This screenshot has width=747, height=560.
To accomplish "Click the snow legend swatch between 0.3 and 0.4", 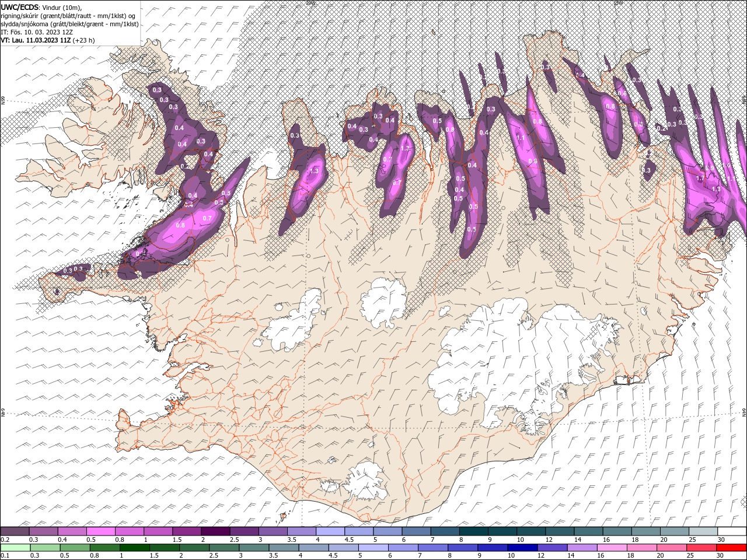I will coord(43,531).
